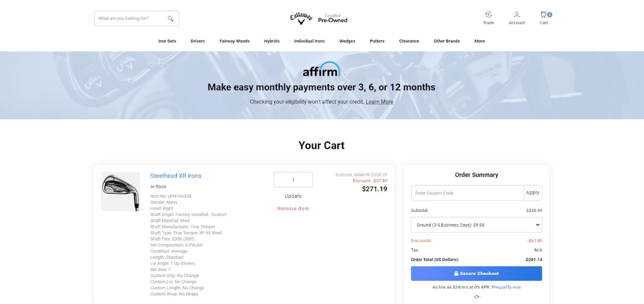
Task: Click the Remove Item link
Action: point(293,209)
